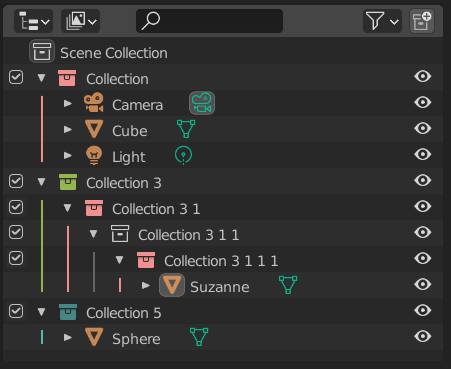Hide Suzanne with eye icon

(423, 284)
